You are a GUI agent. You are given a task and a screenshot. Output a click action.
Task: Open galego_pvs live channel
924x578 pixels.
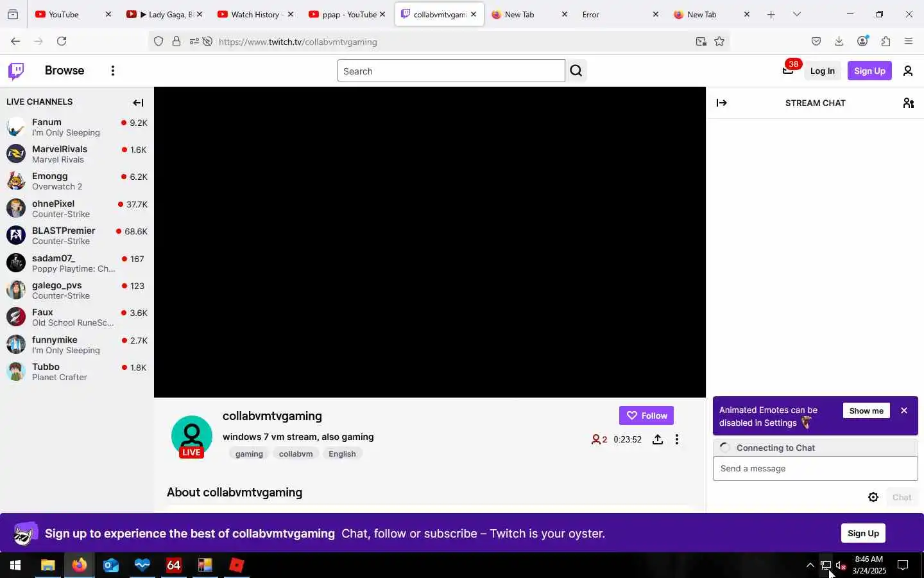pyautogui.click(x=77, y=290)
